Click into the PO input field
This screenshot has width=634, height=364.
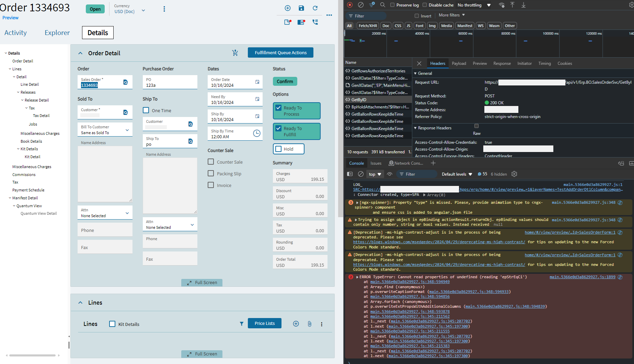170,82
